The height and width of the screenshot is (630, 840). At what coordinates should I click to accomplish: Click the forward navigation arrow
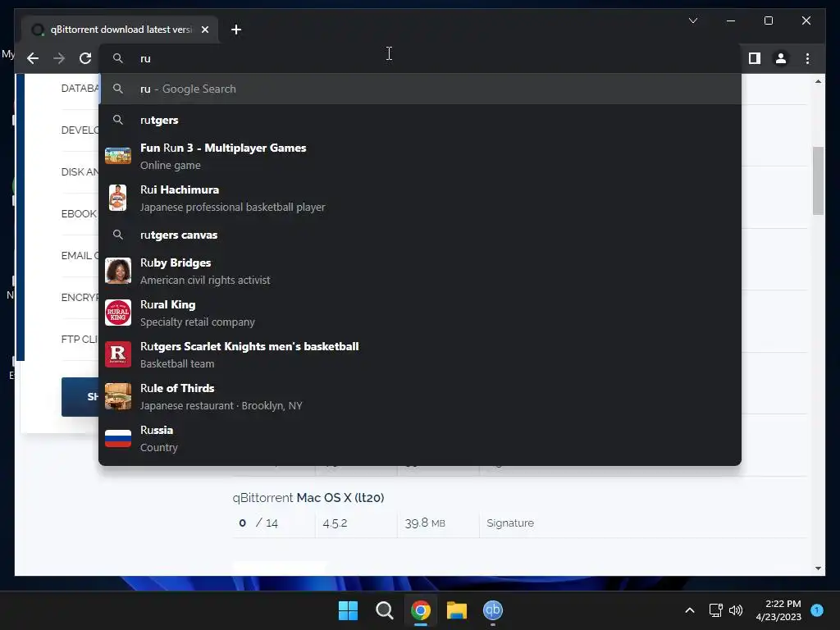[x=59, y=58]
